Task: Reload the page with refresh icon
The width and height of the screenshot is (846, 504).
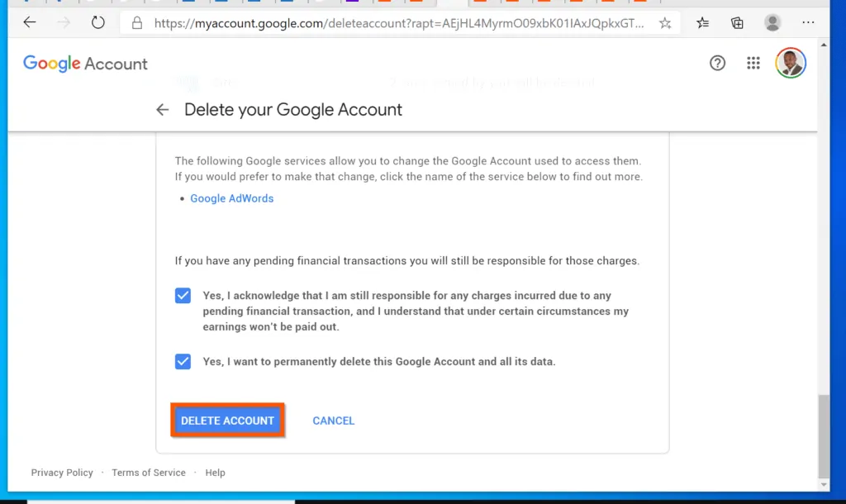Action: 97,22
